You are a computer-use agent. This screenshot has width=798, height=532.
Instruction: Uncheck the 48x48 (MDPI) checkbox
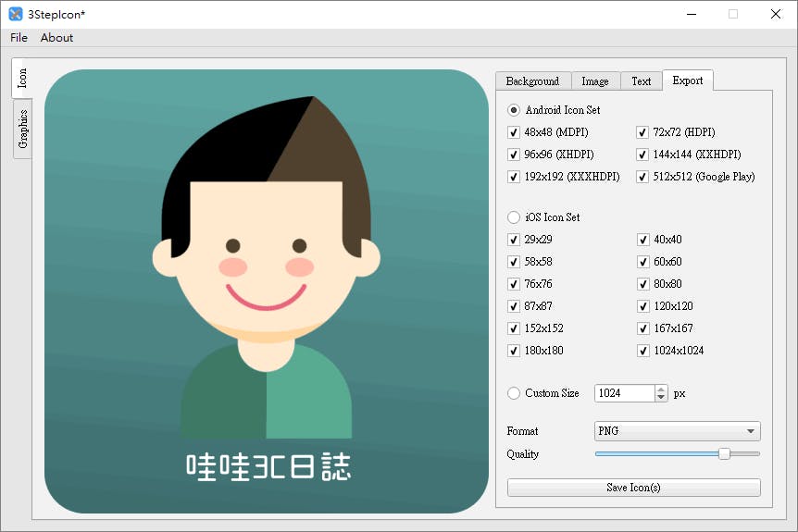514,132
